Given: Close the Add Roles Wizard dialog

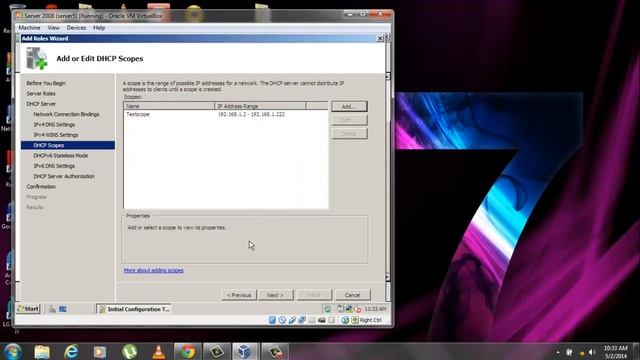Looking at the screenshot, I should click(x=380, y=38).
